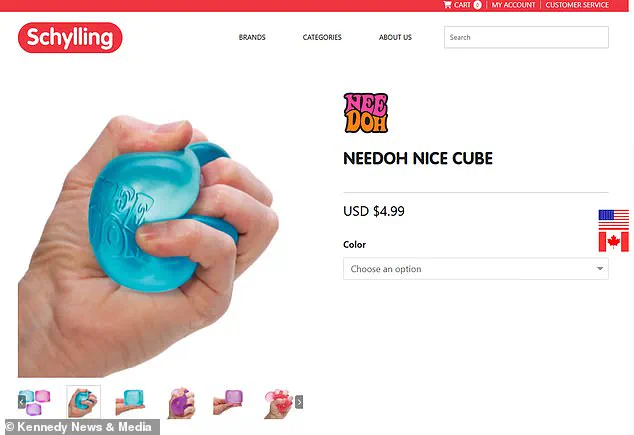Select the red squeezed cube thumbnail

pos(278,403)
